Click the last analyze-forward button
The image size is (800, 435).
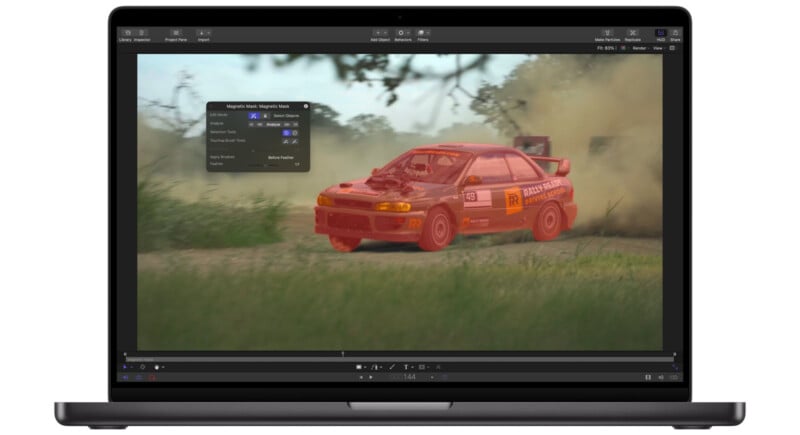pyautogui.click(x=296, y=124)
